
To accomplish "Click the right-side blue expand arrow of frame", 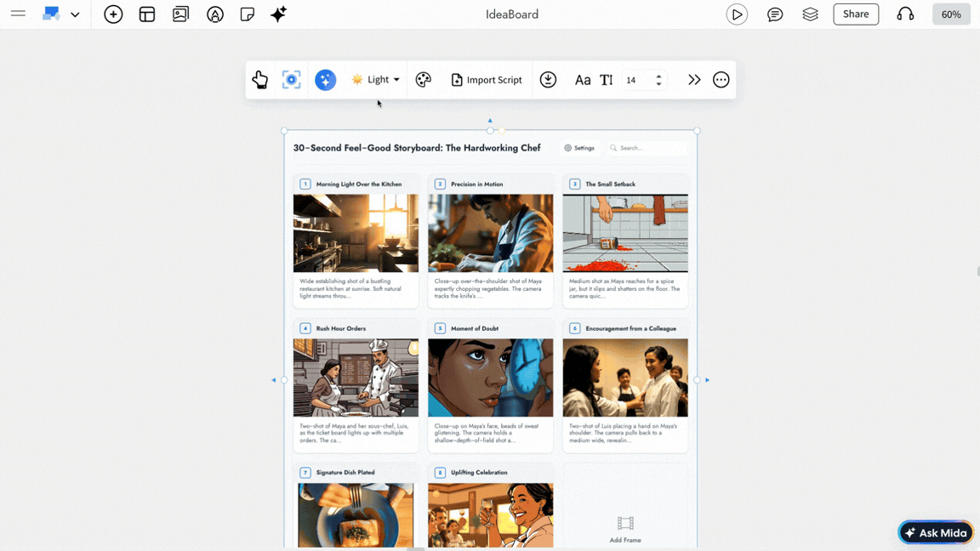I will point(708,380).
